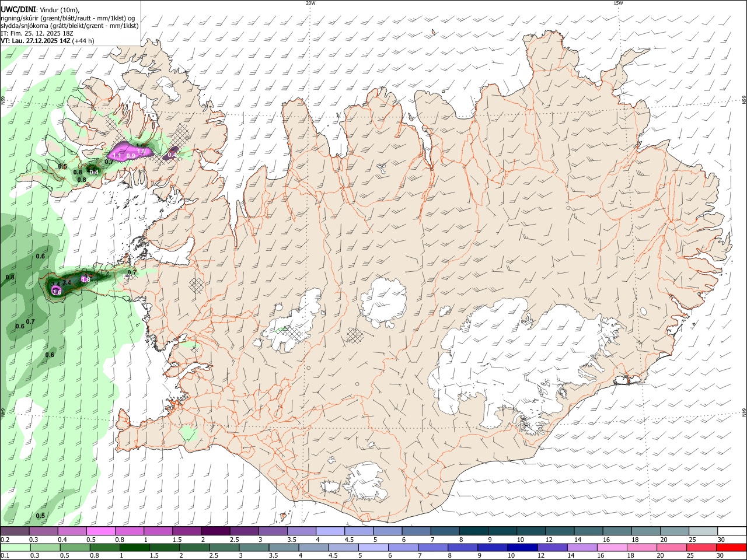Click the bright magenta 0.5 swatch in the snow scale

point(100,531)
